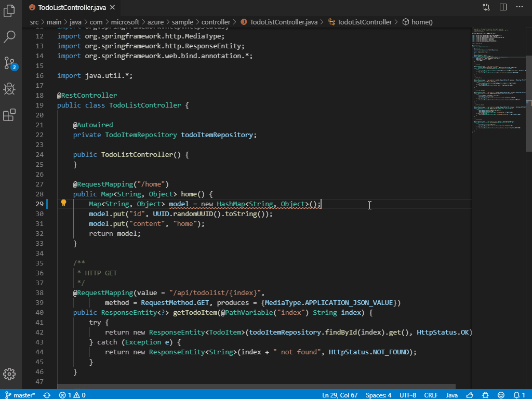Split the editor to the right
532x399 pixels.
[502, 7]
